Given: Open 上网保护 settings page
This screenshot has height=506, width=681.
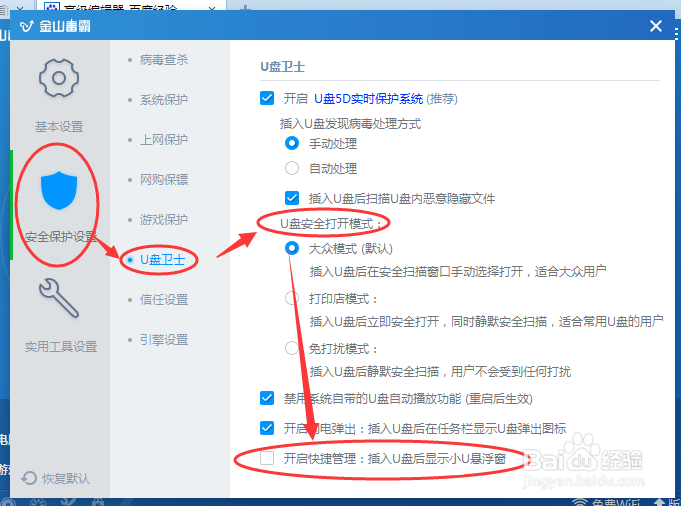Looking at the screenshot, I should click(x=164, y=140).
